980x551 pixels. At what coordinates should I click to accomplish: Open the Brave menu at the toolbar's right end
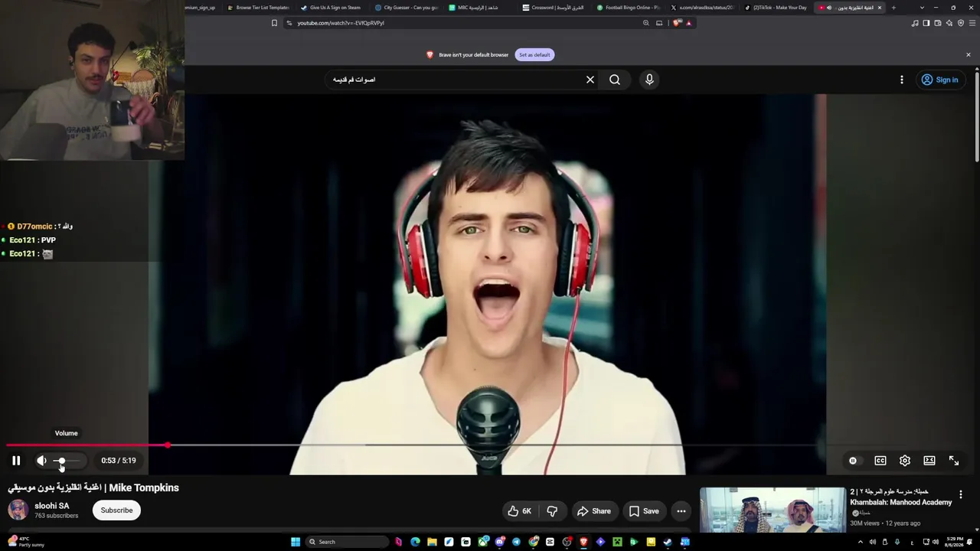[972, 23]
